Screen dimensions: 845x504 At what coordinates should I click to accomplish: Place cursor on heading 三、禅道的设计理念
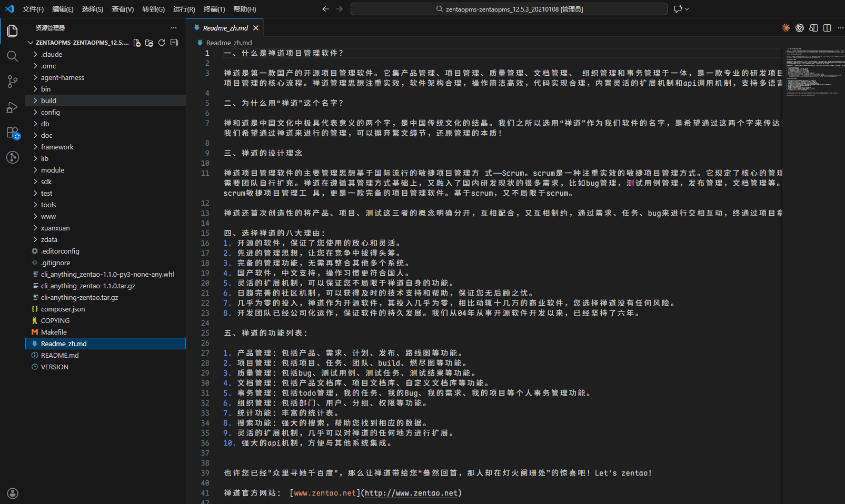click(263, 153)
